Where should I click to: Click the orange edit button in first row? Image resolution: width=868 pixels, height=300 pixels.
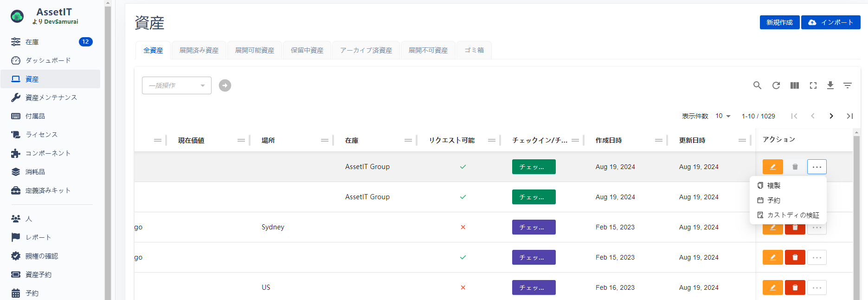[772, 167]
